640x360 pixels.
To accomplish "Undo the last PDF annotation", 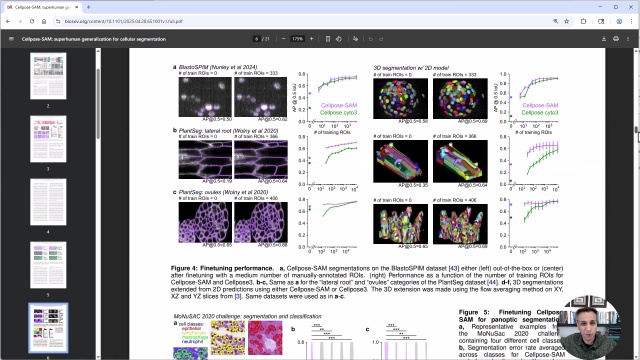I will (x=371, y=39).
